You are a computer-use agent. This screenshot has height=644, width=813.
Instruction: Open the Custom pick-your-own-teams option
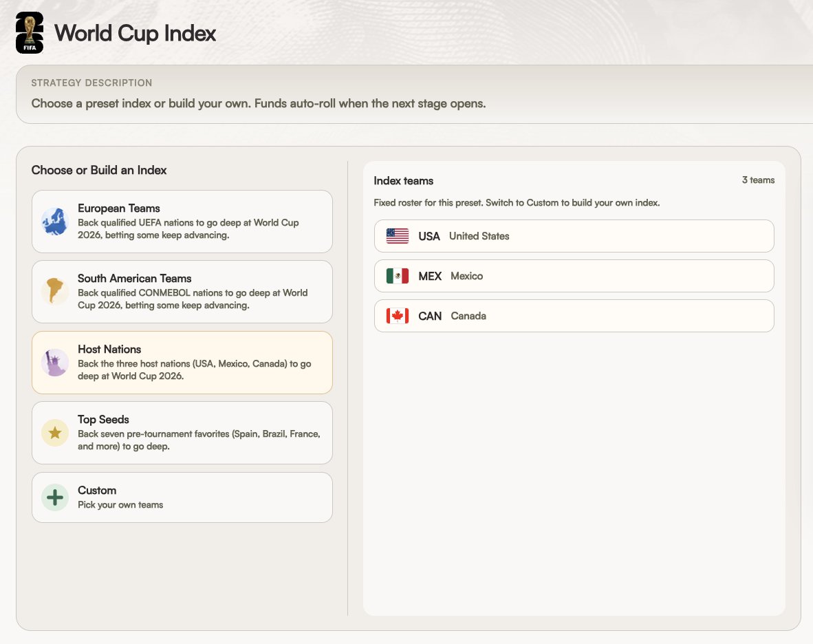click(182, 497)
